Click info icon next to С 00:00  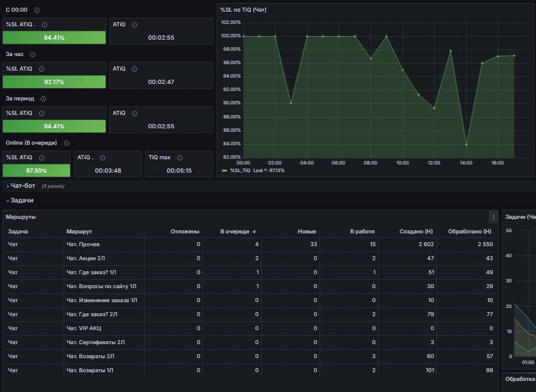click(x=37, y=10)
